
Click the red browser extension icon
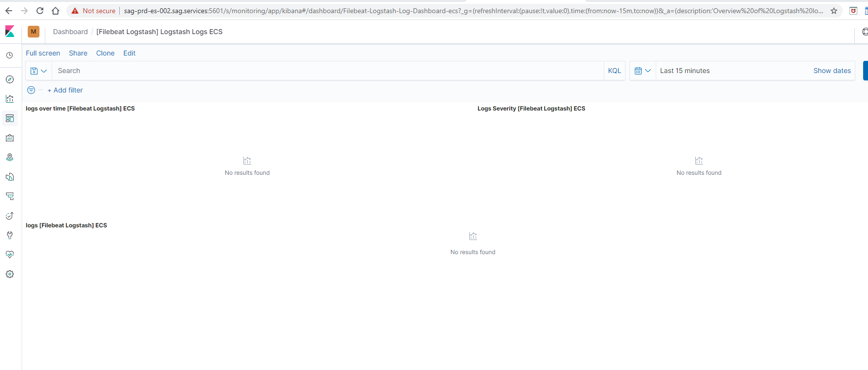[x=853, y=11]
